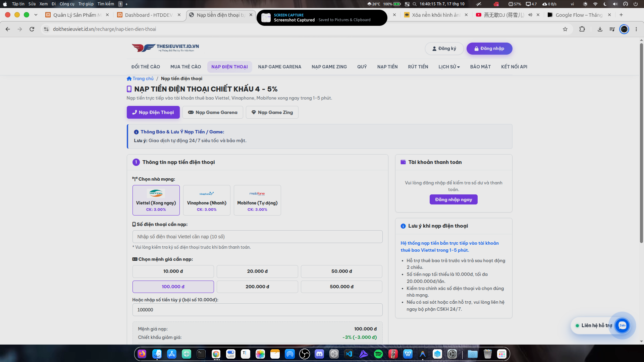Go to ĐỔI THẺ CÀO menu
644x362 pixels.
(x=146, y=67)
